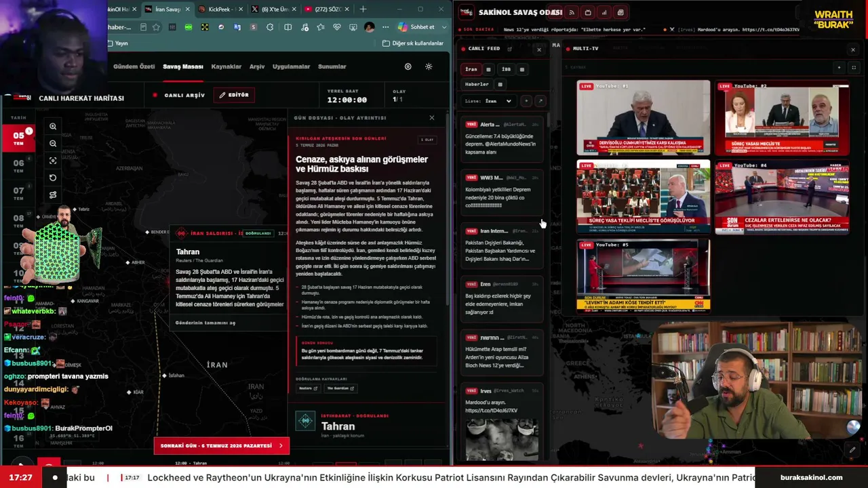
Task: Open the map layers settings icon
Action: tap(53, 195)
